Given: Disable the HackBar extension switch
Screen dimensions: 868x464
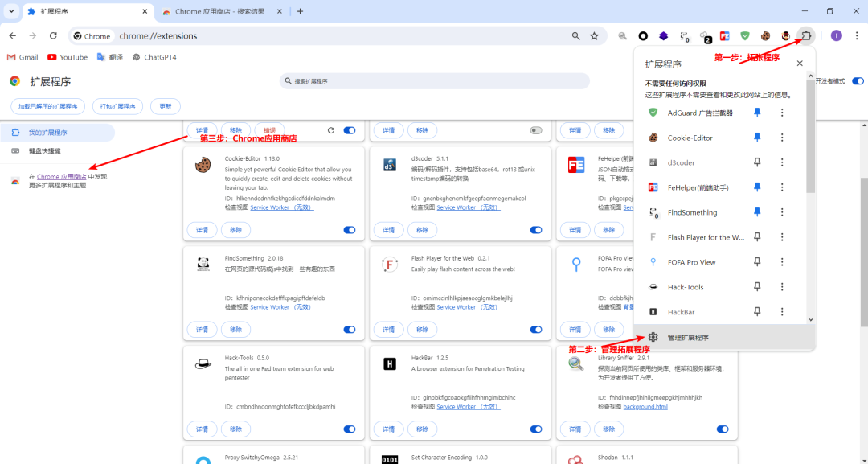Looking at the screenshot, I should [536, 429].
